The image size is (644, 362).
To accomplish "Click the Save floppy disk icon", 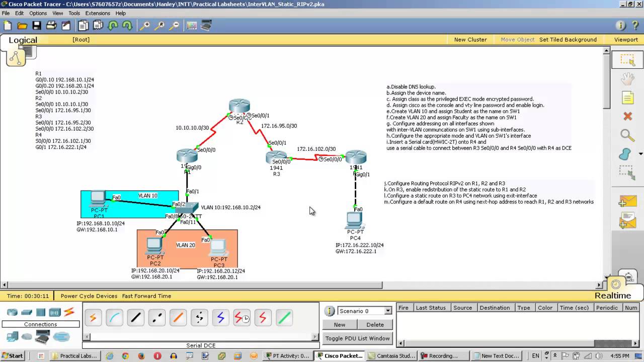I will (x=37, y=26).
